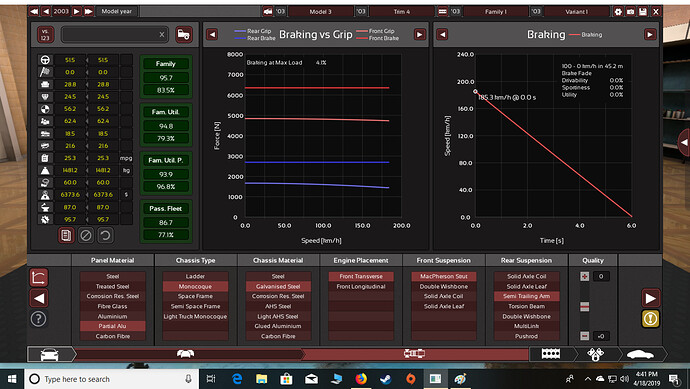Show previous graph in the Braking panel
The image size is (690, 389).
442,34
